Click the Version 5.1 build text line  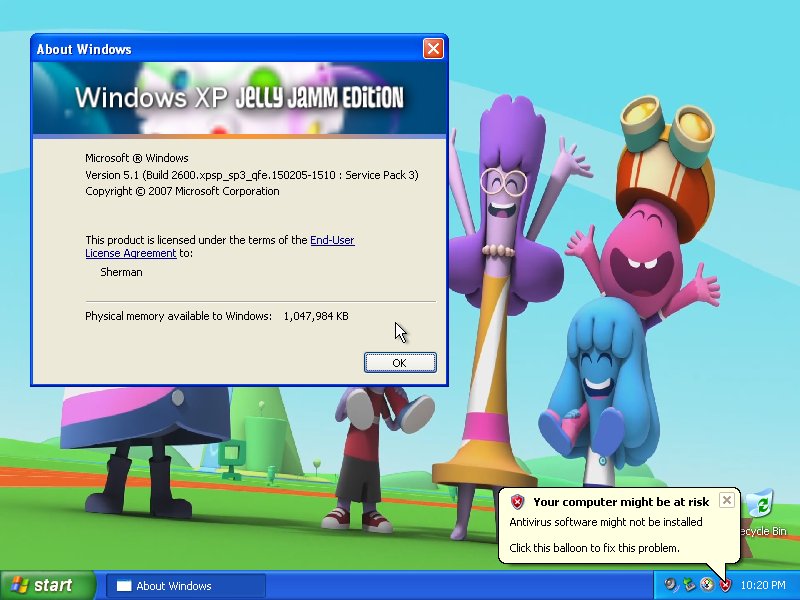pyautogui.click(x=252, y=175)
